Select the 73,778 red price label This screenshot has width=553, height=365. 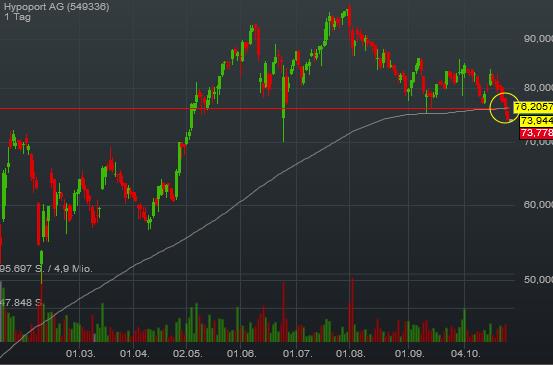click(x=536, y=133)
